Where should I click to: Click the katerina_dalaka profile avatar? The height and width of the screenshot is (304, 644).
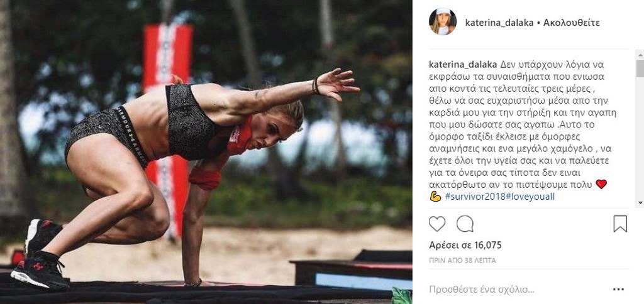[443, 22]
